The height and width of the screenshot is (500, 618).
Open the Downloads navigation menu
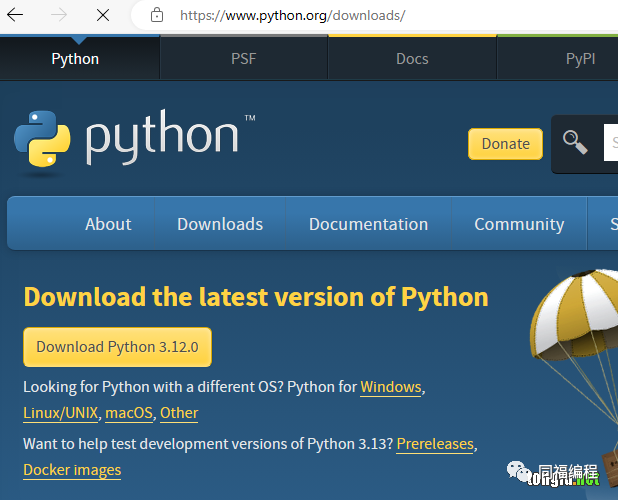tap(220, 224)
